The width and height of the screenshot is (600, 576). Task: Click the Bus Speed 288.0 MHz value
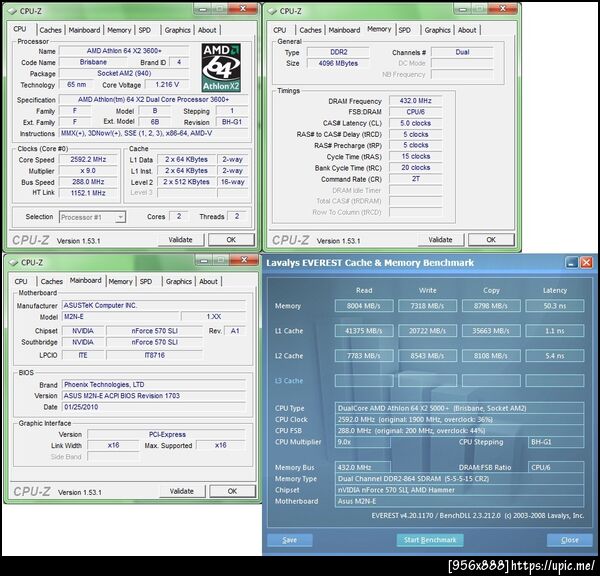click(x=88, y=182)
